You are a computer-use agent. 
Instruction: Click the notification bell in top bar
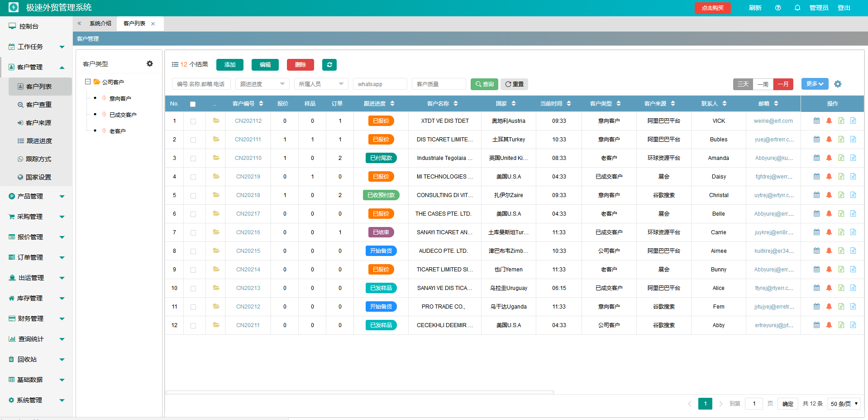(797, 8)
